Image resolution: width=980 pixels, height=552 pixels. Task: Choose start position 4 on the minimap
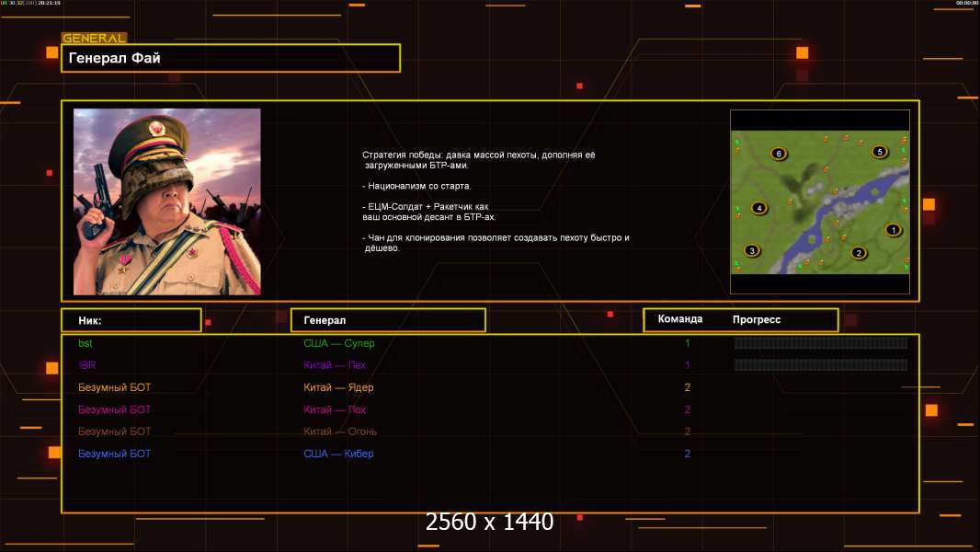[x=758, y=208]
